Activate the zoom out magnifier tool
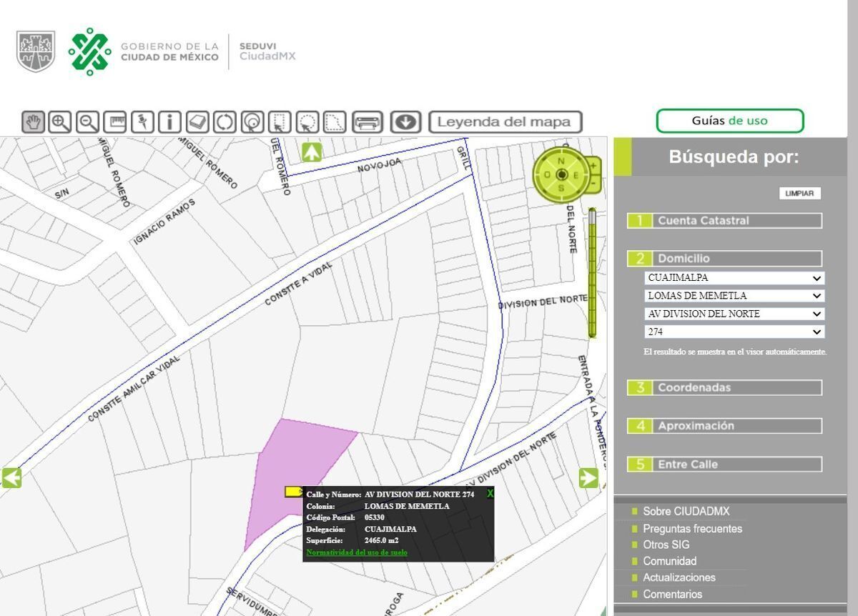The height and width of the screenshot is (616, 858). (x=87, y=122)
